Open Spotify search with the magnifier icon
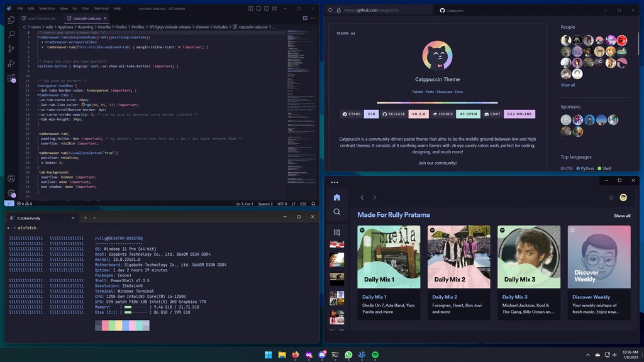This screenshot has width=644, height=362. click(336, 212)
